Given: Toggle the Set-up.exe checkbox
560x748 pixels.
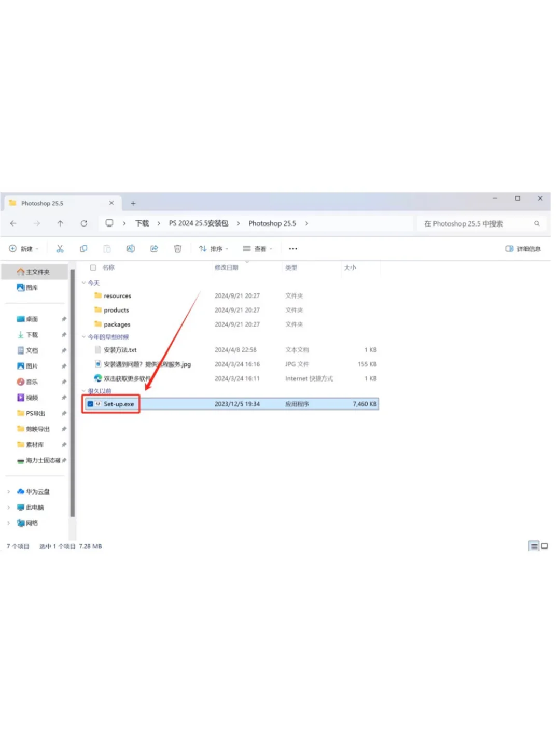Looking at the screenshot, I should click(90, 404).
